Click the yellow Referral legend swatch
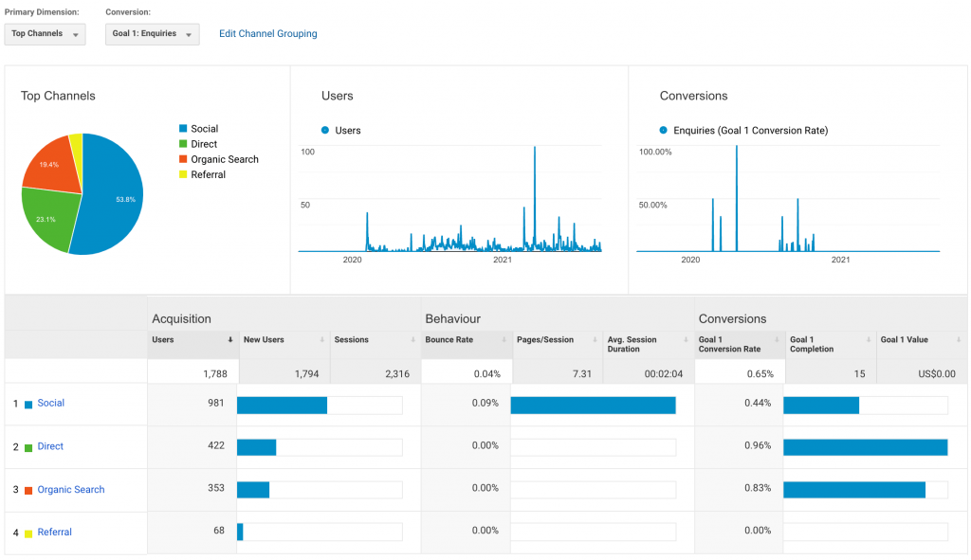 183,175
